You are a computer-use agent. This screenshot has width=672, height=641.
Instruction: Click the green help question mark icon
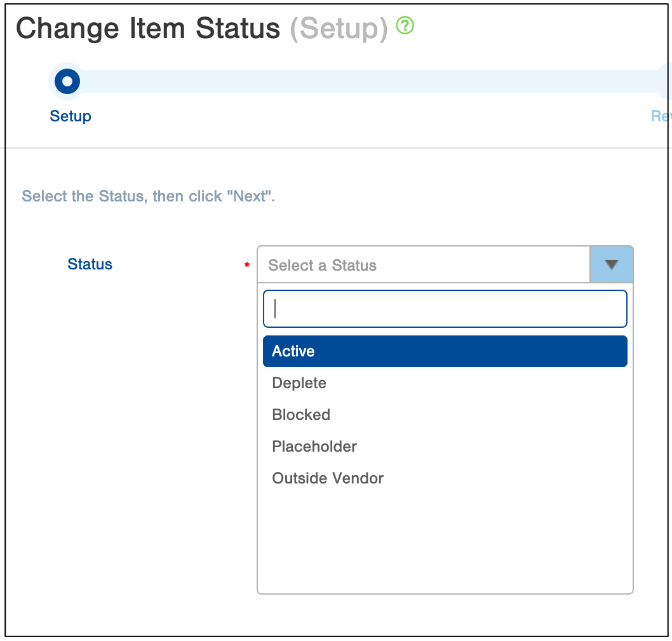point(405,26)
